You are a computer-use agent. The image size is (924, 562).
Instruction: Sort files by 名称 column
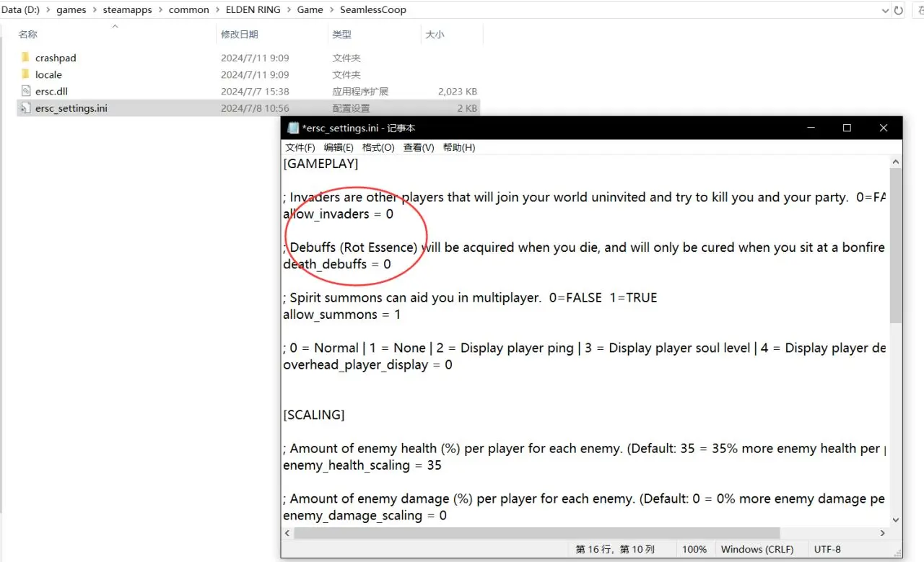27,35
